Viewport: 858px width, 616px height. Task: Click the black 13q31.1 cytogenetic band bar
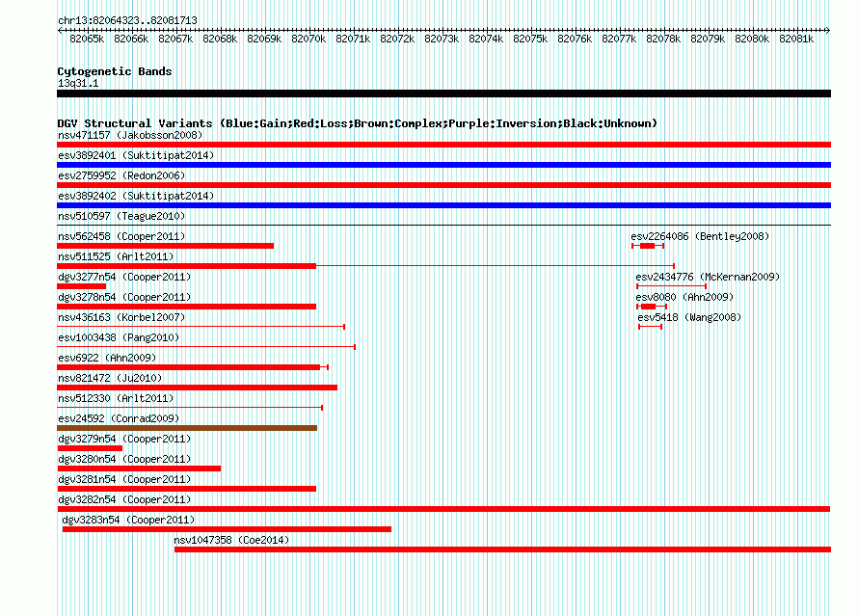[x=443, y=94]
